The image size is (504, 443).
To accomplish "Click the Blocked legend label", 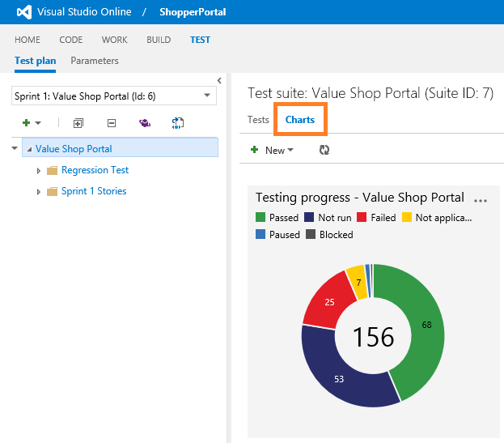I will (337, 235).
